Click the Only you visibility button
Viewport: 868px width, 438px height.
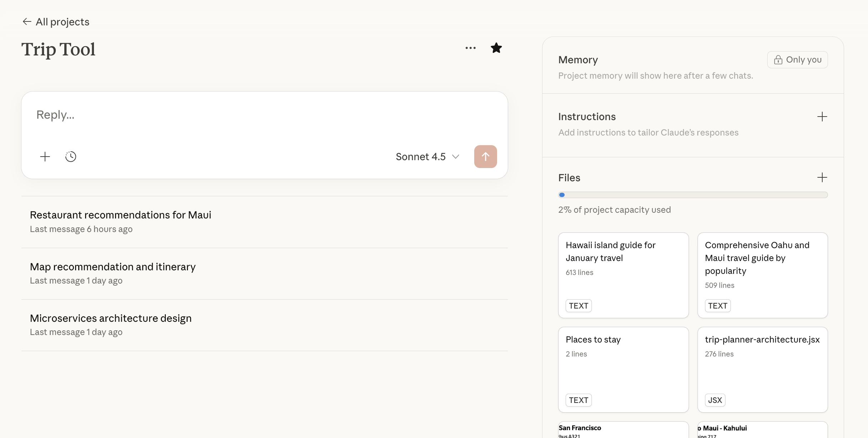(797, 60)
